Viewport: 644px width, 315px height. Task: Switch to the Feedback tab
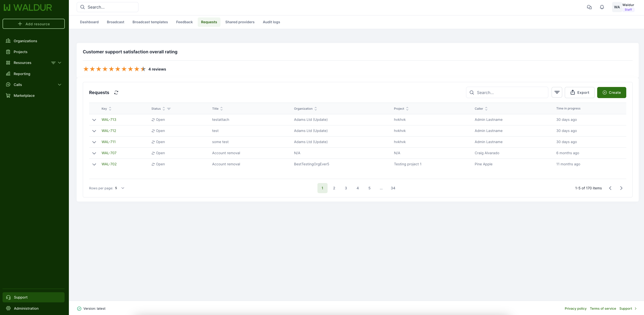[x=184, y=22]
